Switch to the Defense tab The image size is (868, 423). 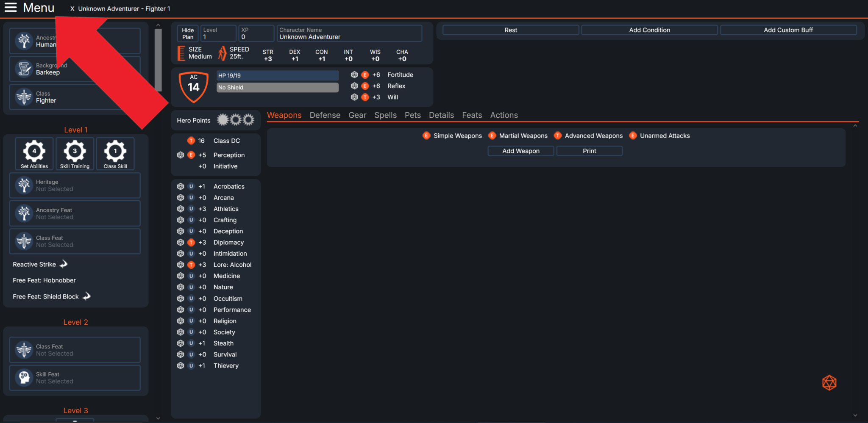(325, 115)
